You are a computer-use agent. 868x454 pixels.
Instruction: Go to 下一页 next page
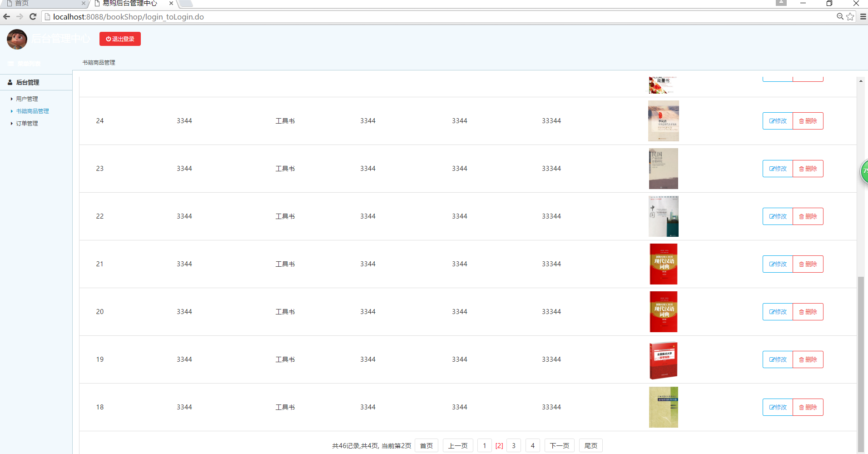[x=560, y=446]
